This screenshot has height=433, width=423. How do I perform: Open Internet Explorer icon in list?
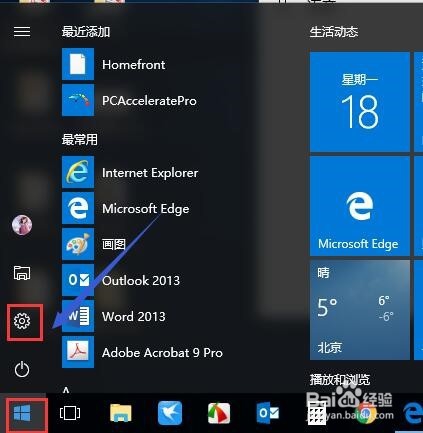pos(78,172)
